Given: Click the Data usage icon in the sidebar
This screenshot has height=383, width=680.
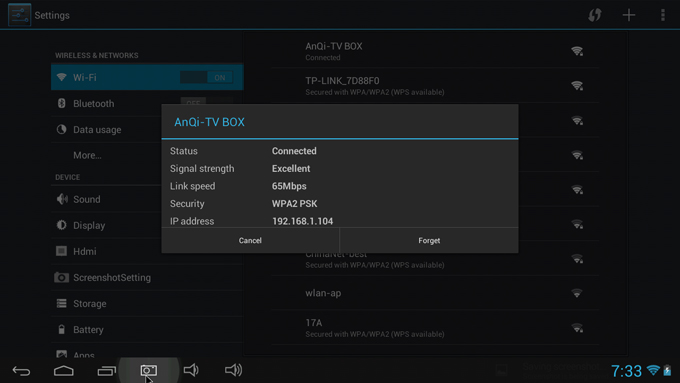Looking at the screenshot, I should click(62, 129).
